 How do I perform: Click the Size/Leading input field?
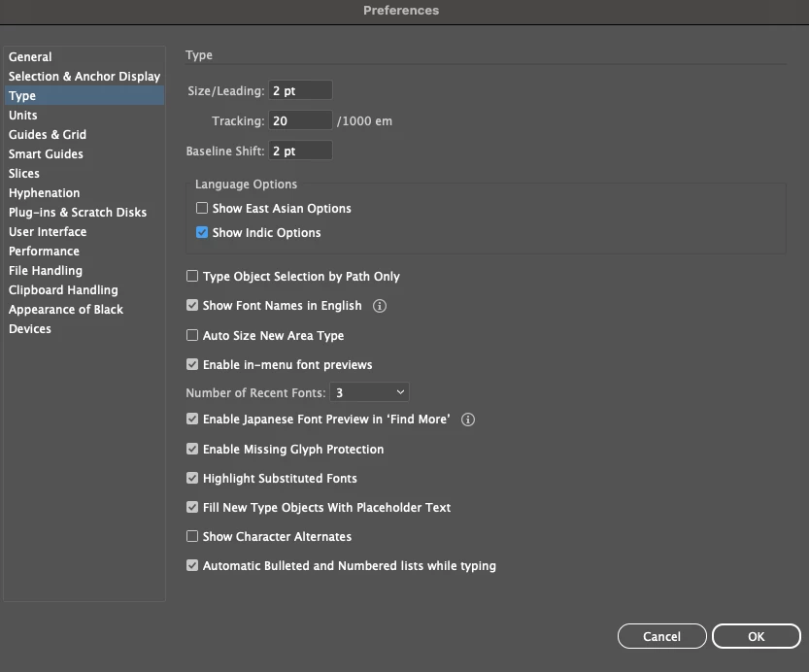tap(300, 91)
